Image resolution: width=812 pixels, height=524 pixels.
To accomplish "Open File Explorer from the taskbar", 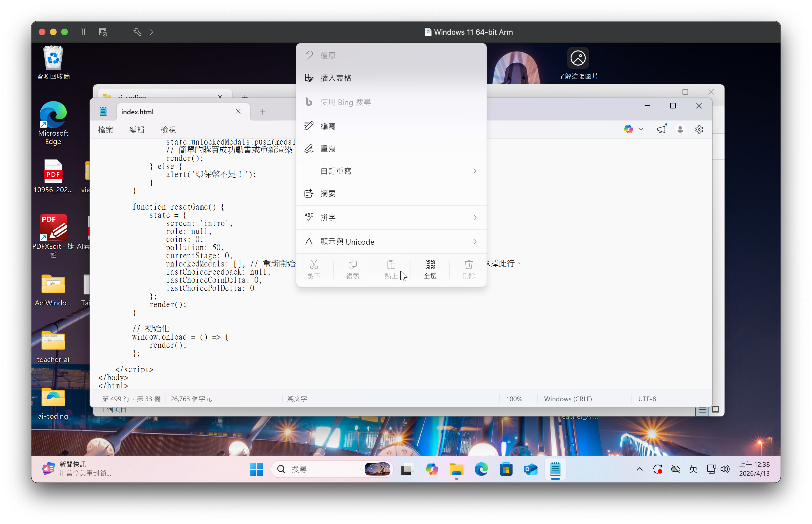I will pyautogui.click(x=456, y=469).
